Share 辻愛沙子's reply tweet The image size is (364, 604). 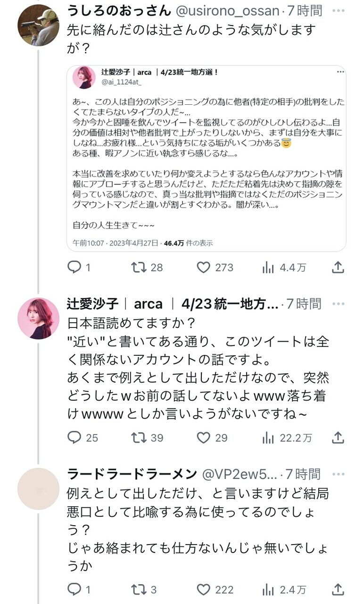(x=338, y=437)
